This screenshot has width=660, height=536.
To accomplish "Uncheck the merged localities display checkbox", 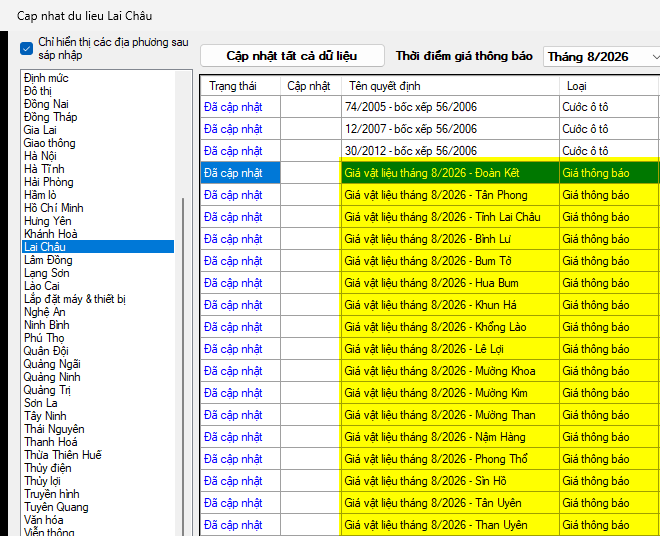I will pyautogui.click(x=27, y=48).
